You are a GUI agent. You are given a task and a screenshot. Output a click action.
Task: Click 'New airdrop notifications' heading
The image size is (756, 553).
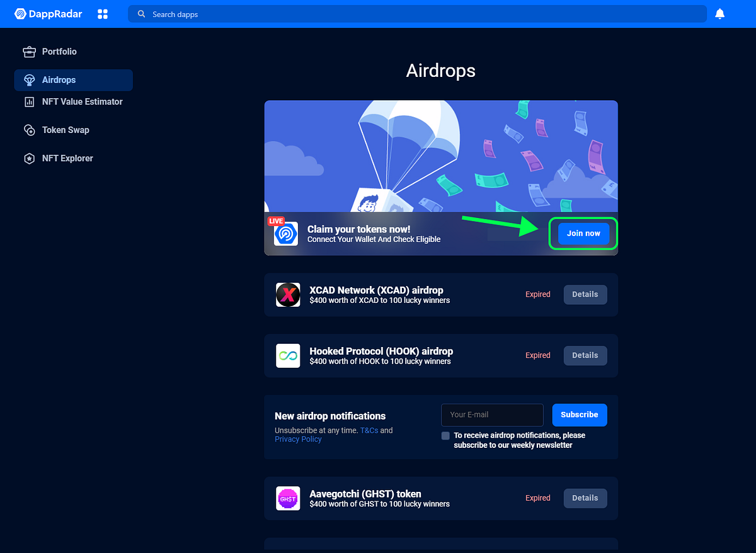pos(330,416)
